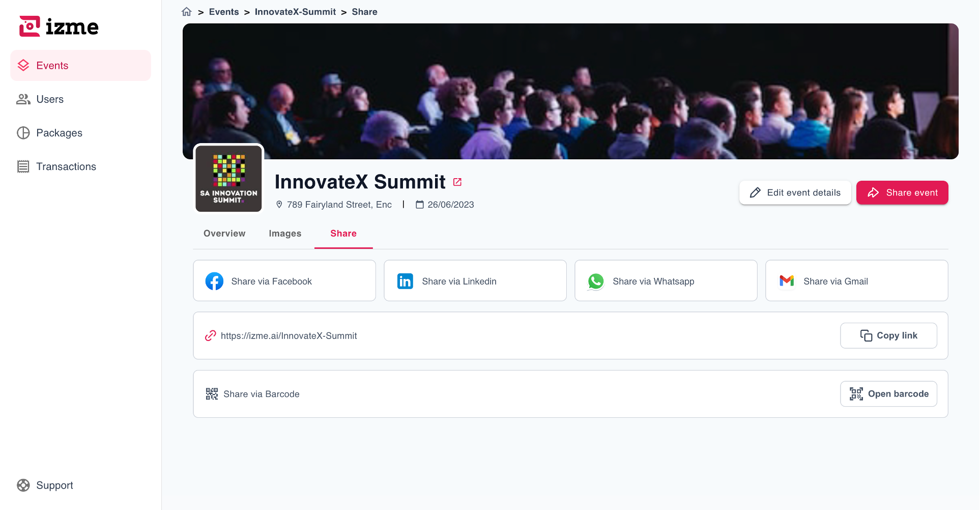Viewport: 980px width, 510px height.
Task: Switch to the Images tab
Action: (285, 234)
